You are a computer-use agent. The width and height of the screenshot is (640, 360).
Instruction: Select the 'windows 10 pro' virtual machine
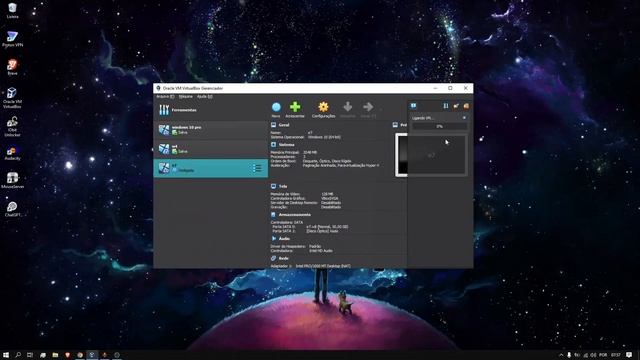coord(211,130)
